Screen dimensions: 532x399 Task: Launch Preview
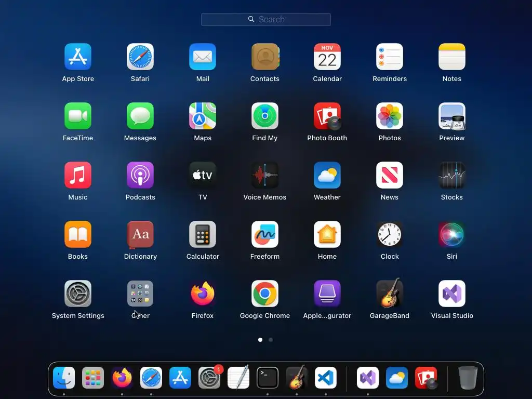click(452, 116)
